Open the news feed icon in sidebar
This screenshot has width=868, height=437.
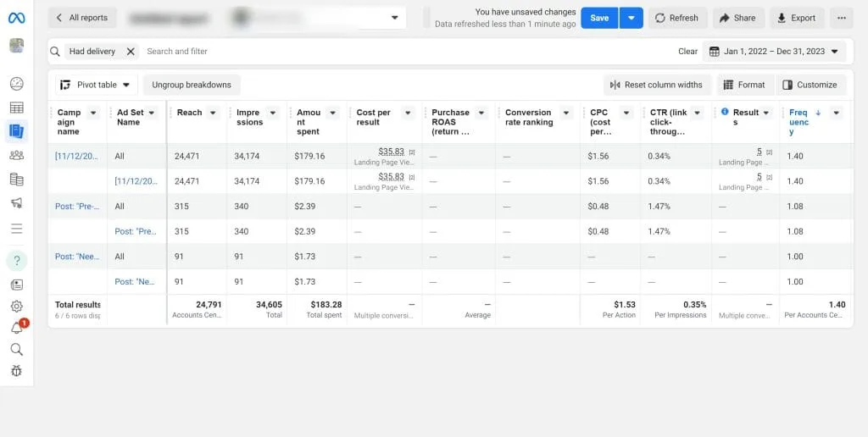(x=17, y=285)
